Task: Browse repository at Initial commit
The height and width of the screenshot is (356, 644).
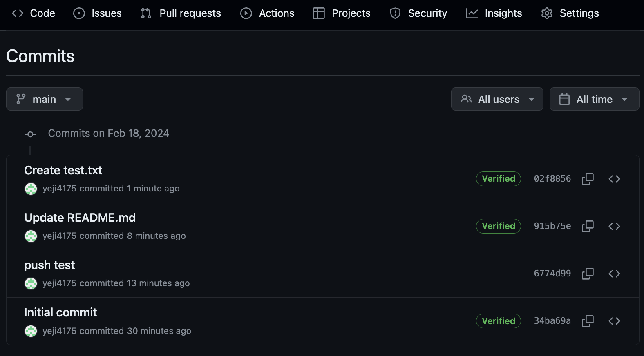Action: pyautogui.click(x=614, y=321)
